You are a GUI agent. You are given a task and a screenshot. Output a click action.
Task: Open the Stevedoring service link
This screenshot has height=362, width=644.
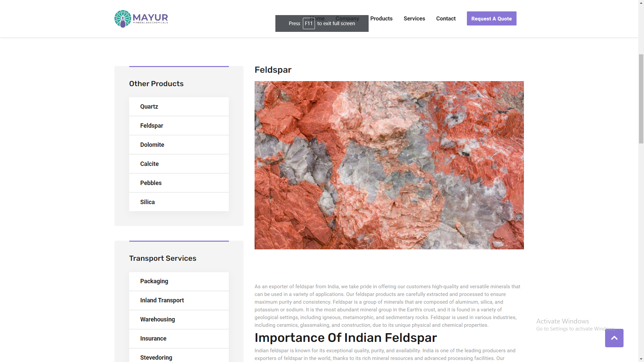179,356
